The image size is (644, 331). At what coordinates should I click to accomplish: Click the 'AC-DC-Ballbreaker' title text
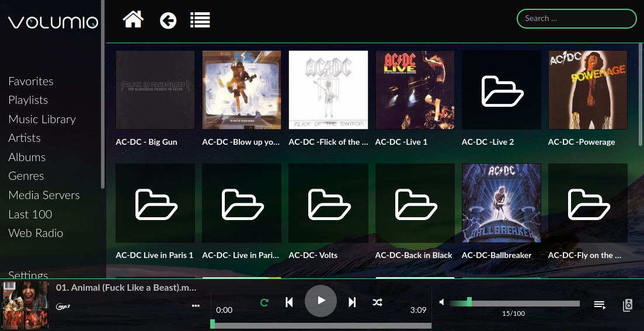point(496,256)
